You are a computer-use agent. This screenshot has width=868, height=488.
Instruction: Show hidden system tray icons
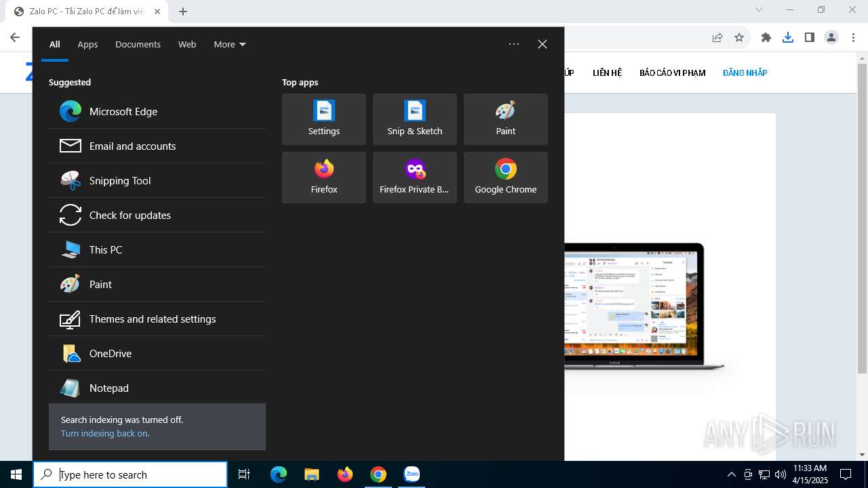tap(731, 474)
